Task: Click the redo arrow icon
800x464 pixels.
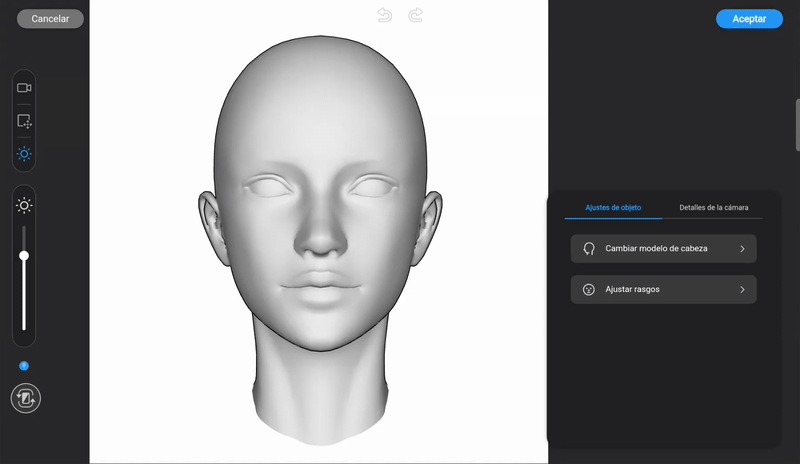Action: point(416,15)
